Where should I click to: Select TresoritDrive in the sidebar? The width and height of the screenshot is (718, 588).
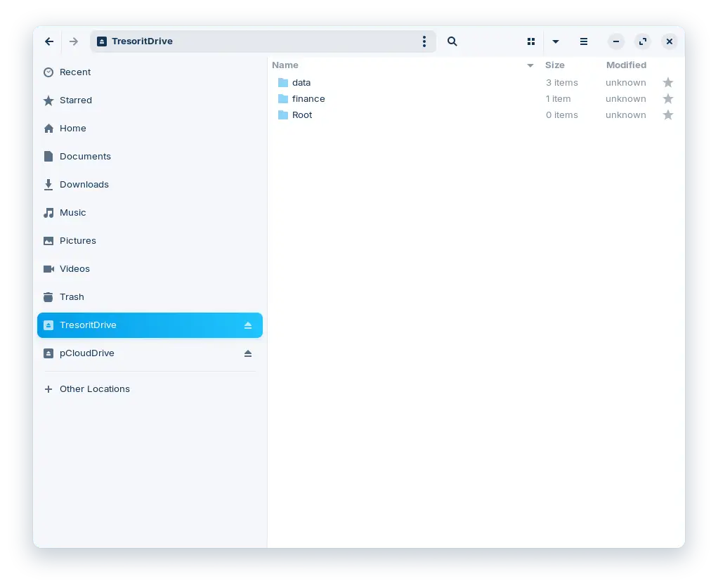pyautogui.click(x=150, y=325)
